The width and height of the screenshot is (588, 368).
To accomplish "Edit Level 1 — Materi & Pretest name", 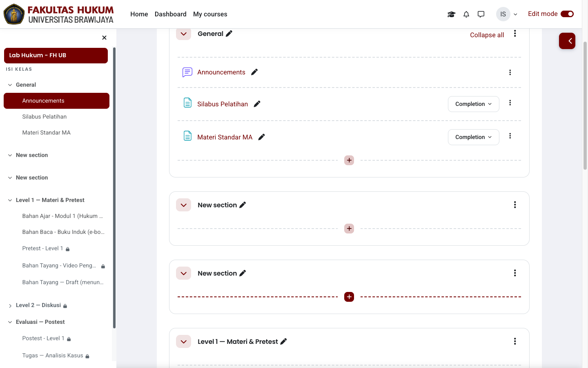I will click(x=284, y=341).
